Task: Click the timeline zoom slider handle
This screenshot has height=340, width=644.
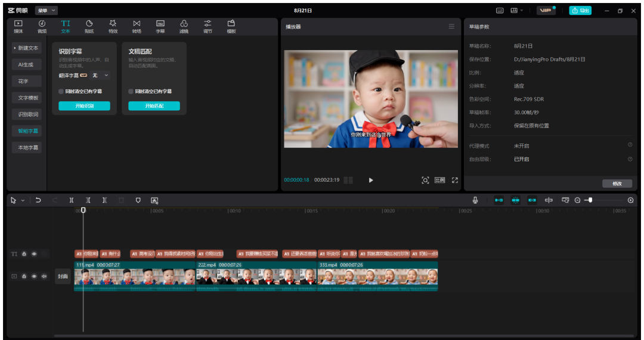Action: 590,200
